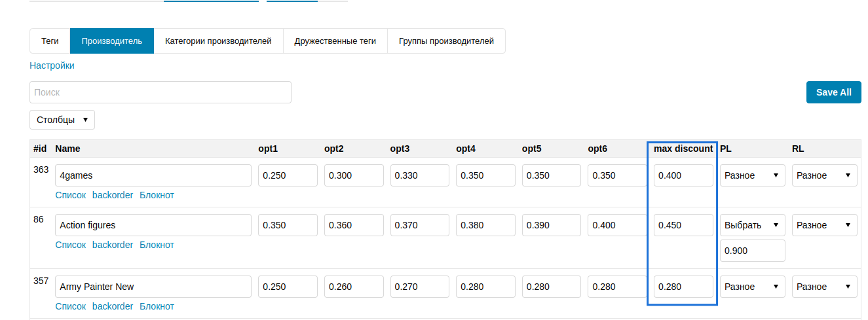Image resolution: width=868 pixels, height=320 pixels.
Task: Select the Дружественные теги tab
Action: tap(335, 41)
